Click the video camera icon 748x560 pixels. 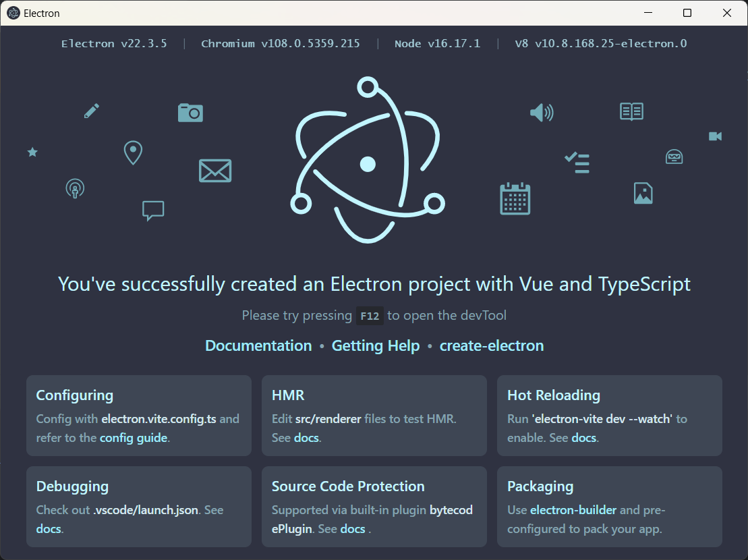715,136
